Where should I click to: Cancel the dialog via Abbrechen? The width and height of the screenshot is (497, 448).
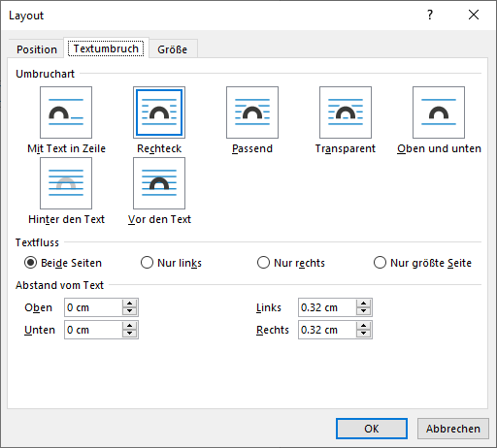[453, 429]
